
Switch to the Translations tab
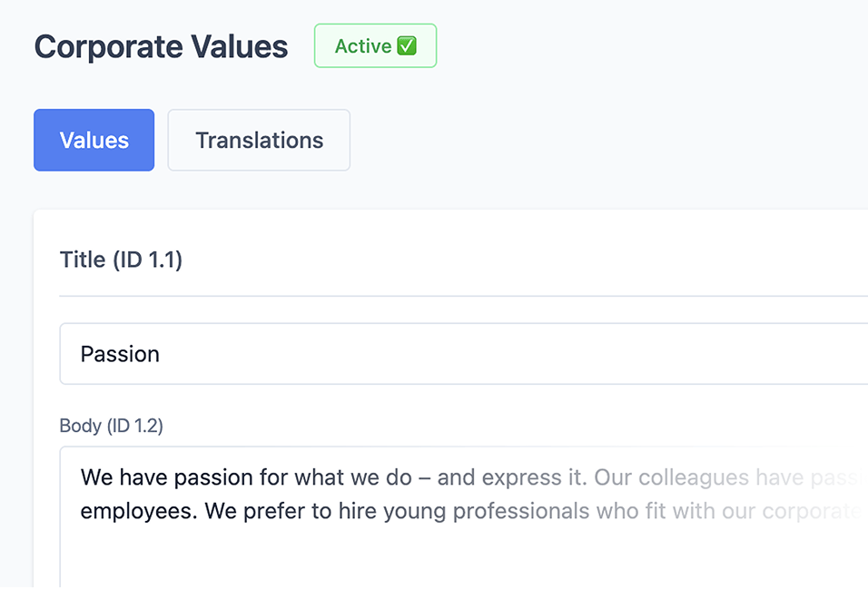pyautogui.click(x=259, y=140)
